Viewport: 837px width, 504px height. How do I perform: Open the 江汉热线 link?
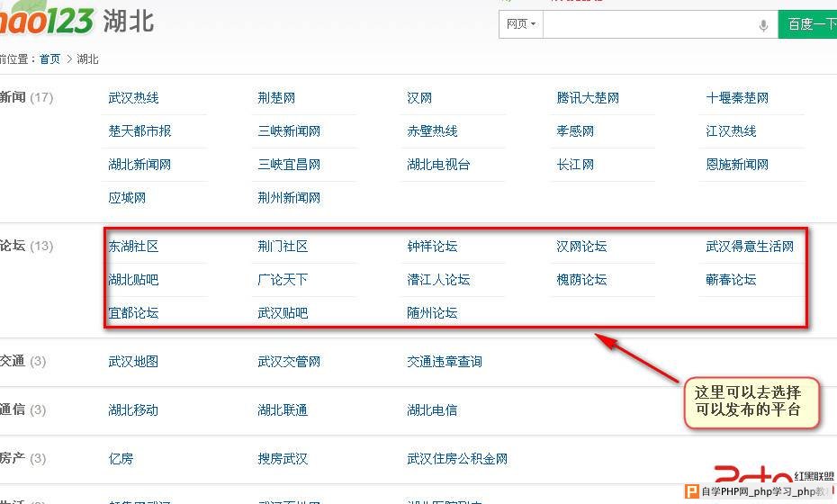coord(731,130)
